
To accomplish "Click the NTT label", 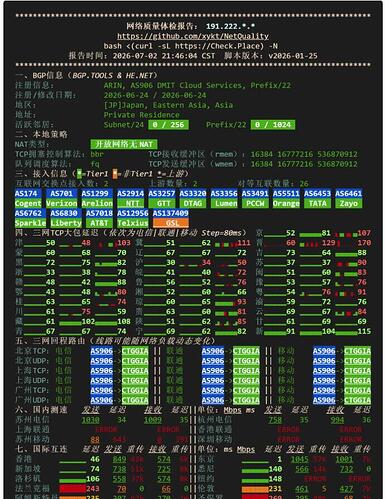I will coord(130,203).
